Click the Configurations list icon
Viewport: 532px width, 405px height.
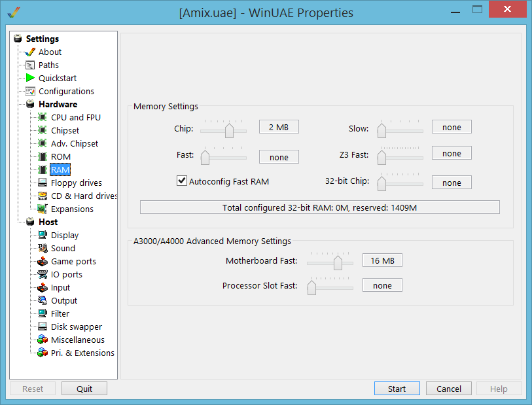pos(30,91)
